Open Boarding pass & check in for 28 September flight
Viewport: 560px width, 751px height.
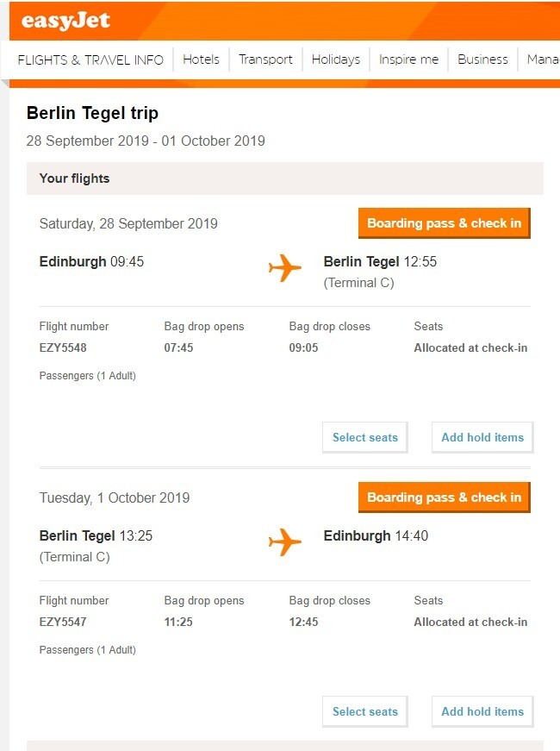pyautogui.click(x=444, y=223)
